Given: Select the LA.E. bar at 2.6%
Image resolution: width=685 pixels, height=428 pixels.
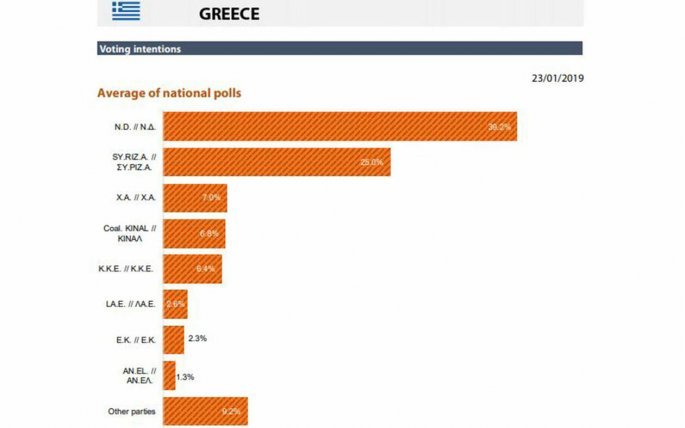Looking at the screenshot, I should (174, 304).
